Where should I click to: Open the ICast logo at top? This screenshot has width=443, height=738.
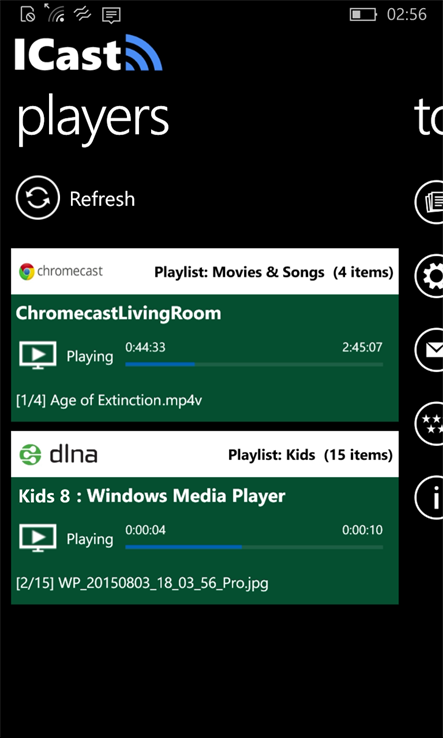pos(88,53)
